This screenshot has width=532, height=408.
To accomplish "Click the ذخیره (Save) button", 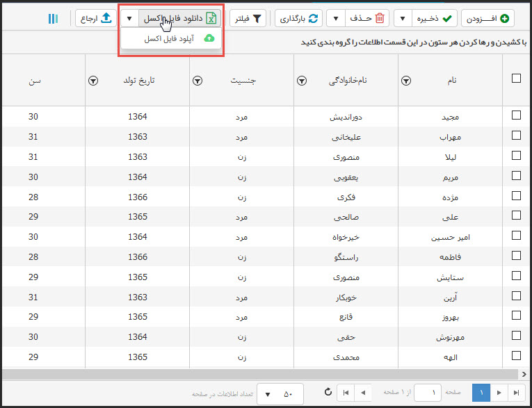I will (x=435, y=18).
